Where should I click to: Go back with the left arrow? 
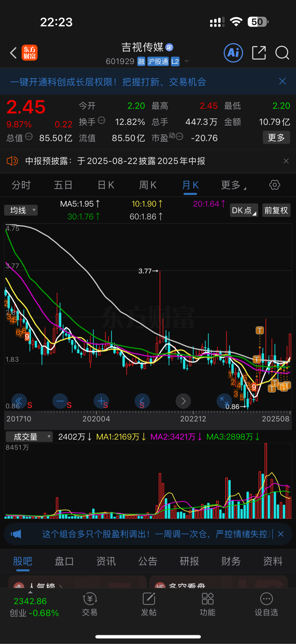[x=13, y=53]
